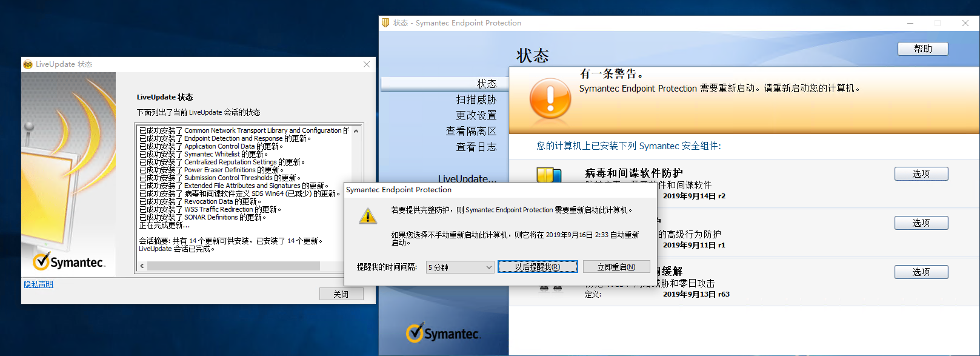Screen dimensions: 980x356
Task: Click the 状态 page heading
Action: (x=533, y=56)
